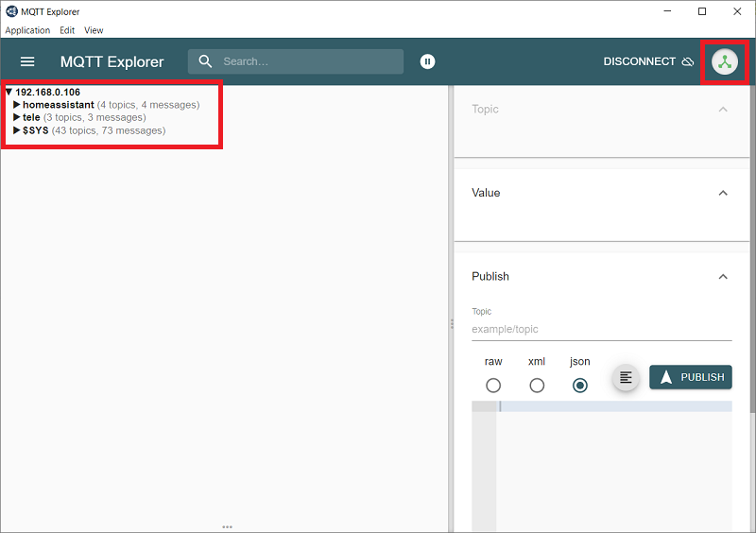This screenshot has height=533, width=756.
Task: Collapse the Publish panel chevron
Action: (723, 276)
